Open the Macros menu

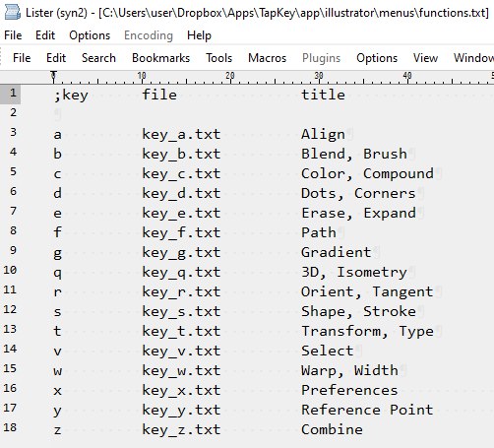pyautogui.click(x=267, y=58)
